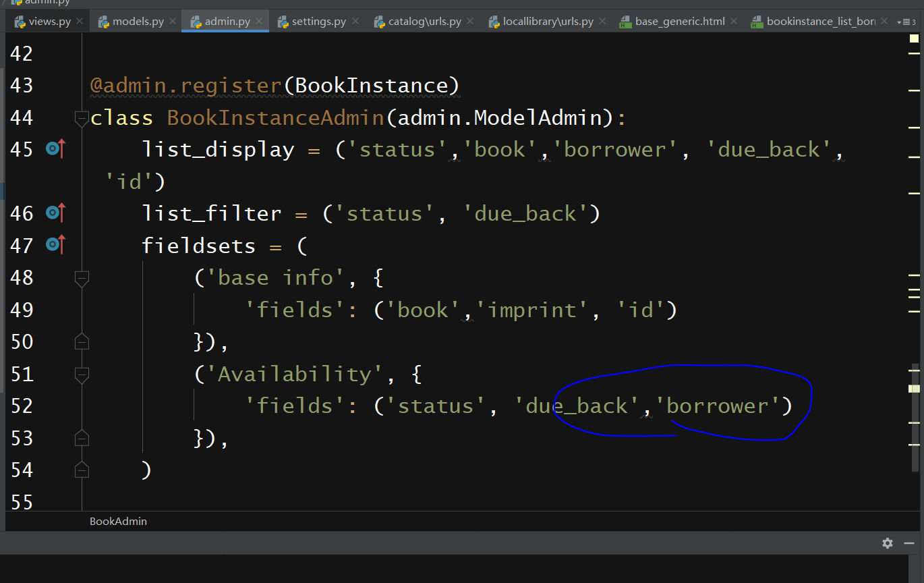Open tool window settings gear
The height and width of the screenshot is (583, 924).
point(888,543)
